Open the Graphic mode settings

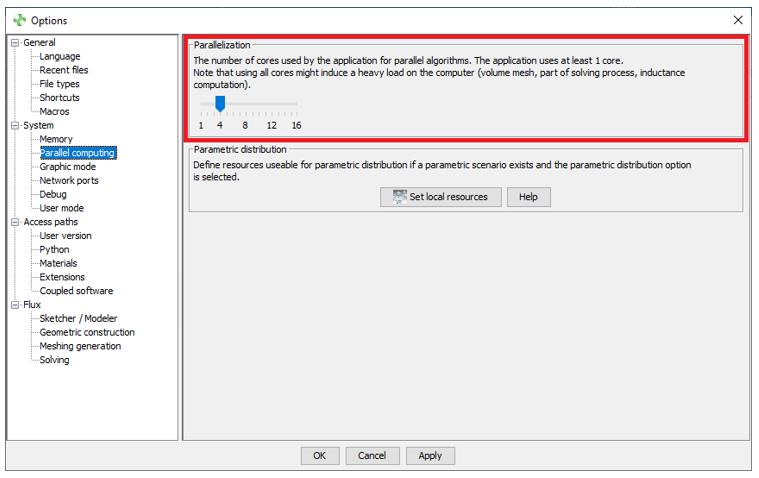tap(68, 167)
